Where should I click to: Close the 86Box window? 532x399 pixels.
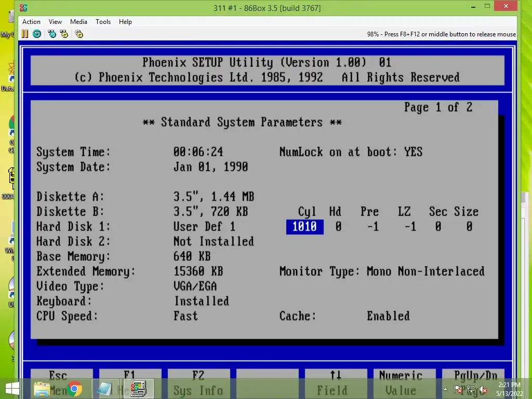[506, 6]
